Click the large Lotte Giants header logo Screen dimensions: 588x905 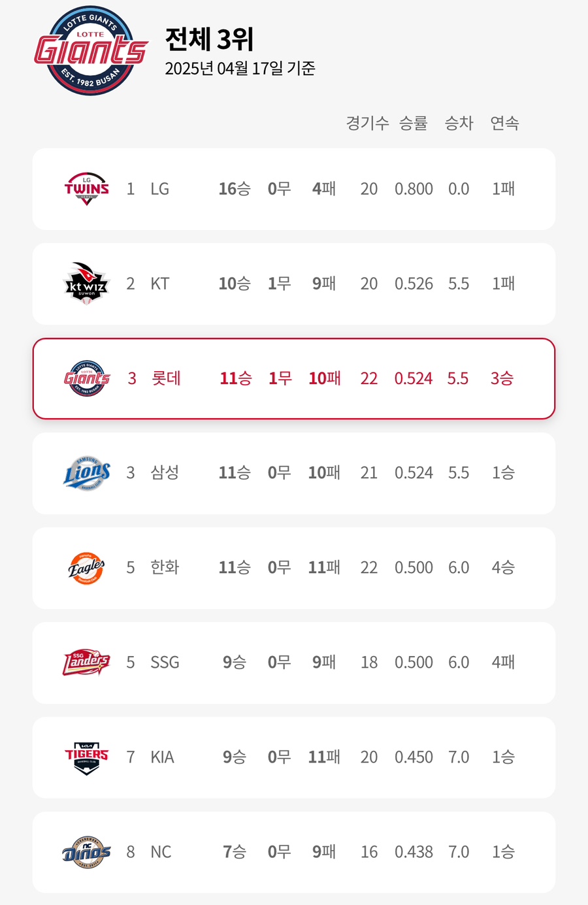[91, 51]
